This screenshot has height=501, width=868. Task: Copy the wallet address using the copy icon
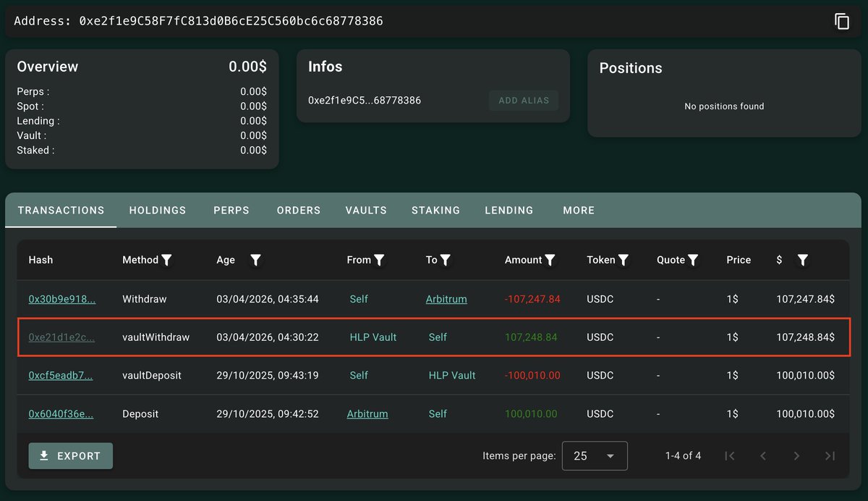(x=841, y=22)
